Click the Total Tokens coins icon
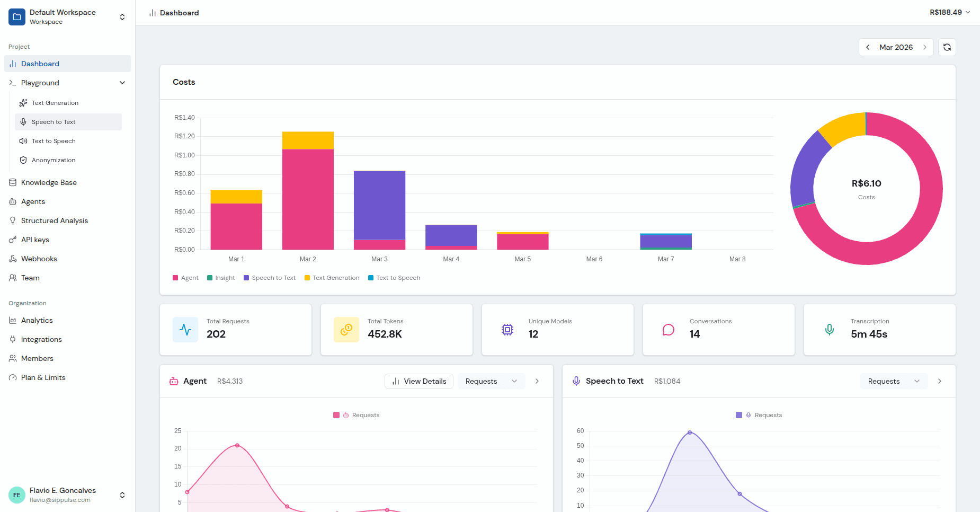 pos(346,330)
